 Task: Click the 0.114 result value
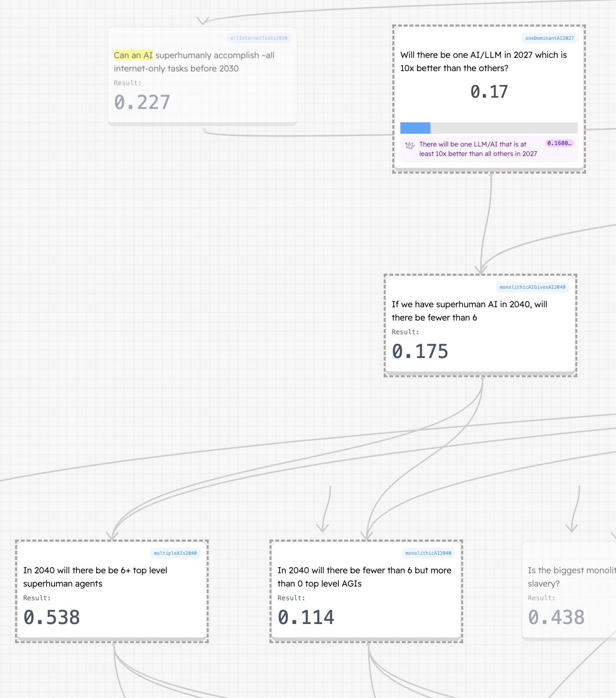point(306,617)
